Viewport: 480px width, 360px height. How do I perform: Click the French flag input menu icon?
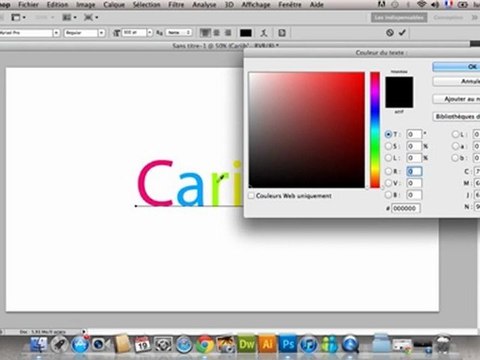(449, 4)
